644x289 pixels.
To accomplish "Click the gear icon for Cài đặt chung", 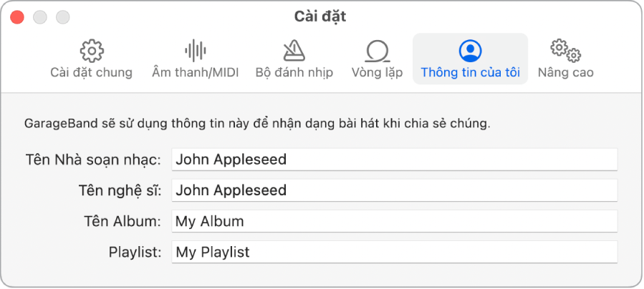I will 92,51.
